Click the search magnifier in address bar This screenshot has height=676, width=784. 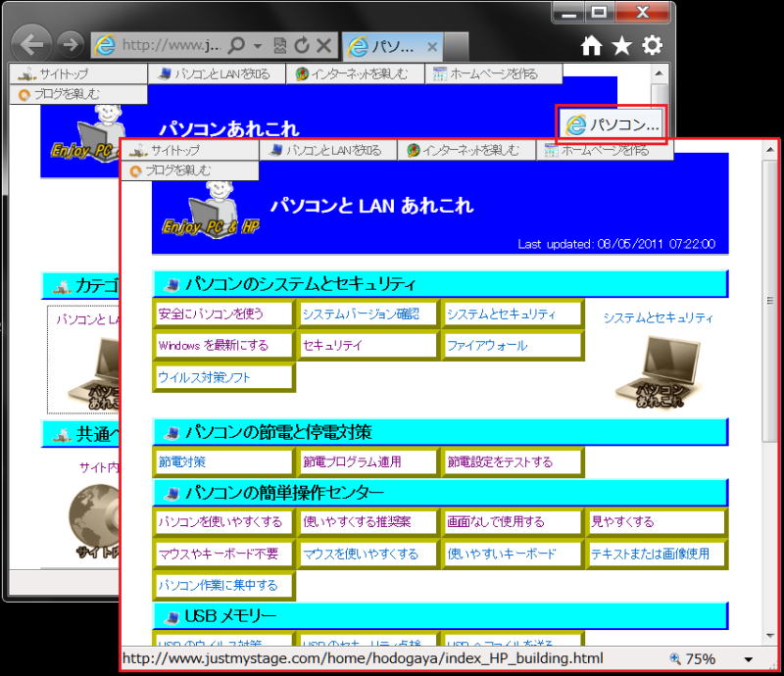click(x=236, y=45)
